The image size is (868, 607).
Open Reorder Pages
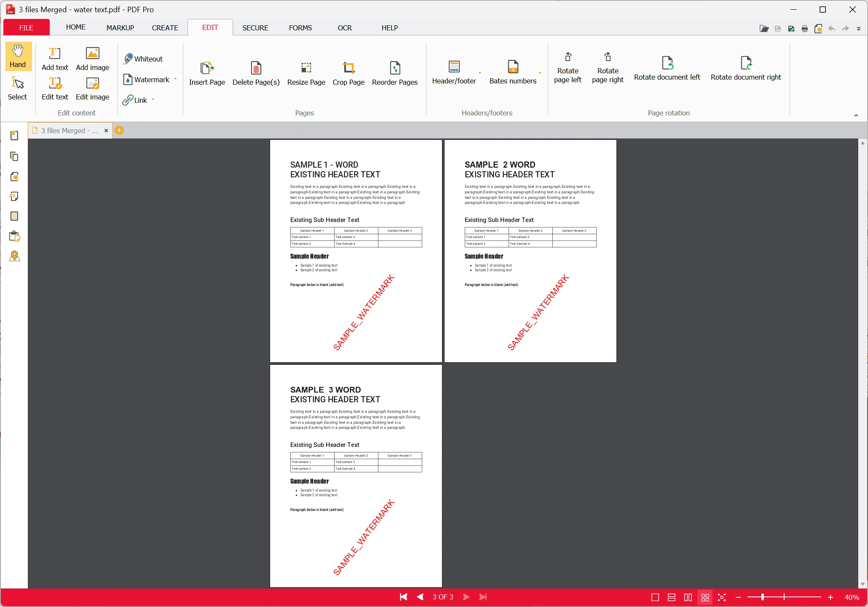tap(395, 73)
